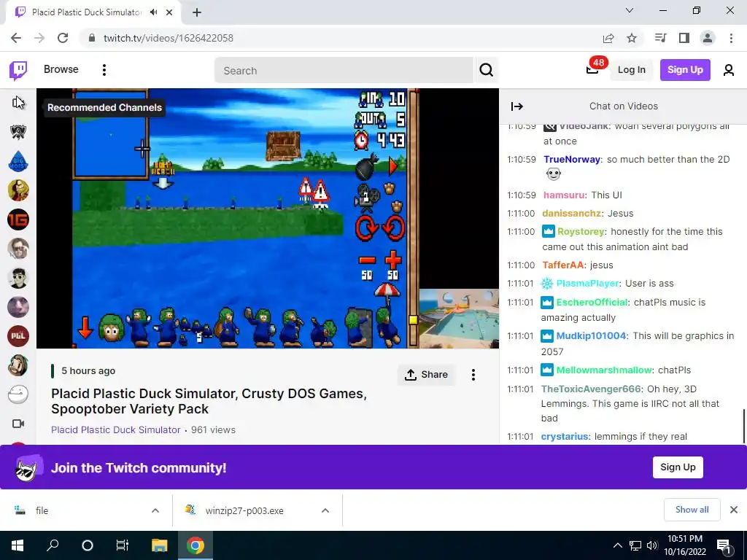Screen dimensions: 747x560
Task: Open the PGL channel avatar
Action: [18, 335]
